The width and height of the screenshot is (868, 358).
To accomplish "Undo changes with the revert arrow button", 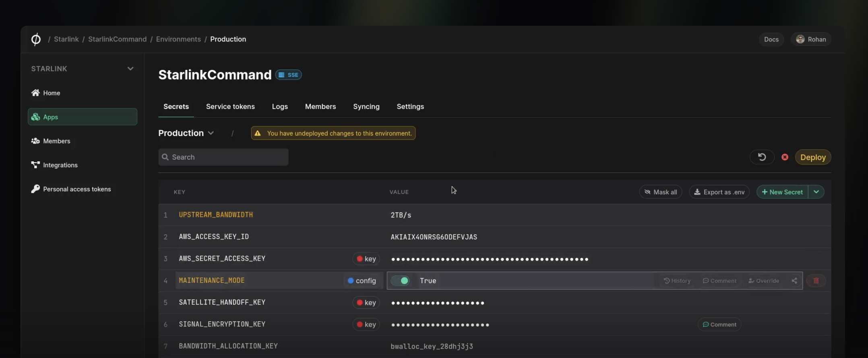I will [762, 157].
